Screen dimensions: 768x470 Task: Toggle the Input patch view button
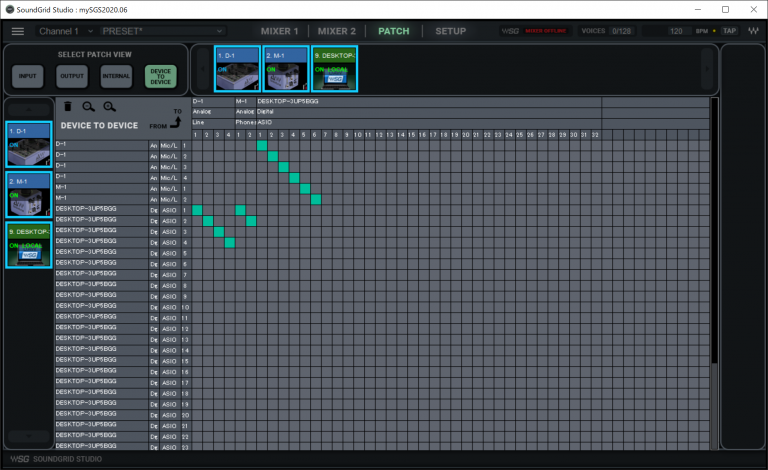[28, 75]
